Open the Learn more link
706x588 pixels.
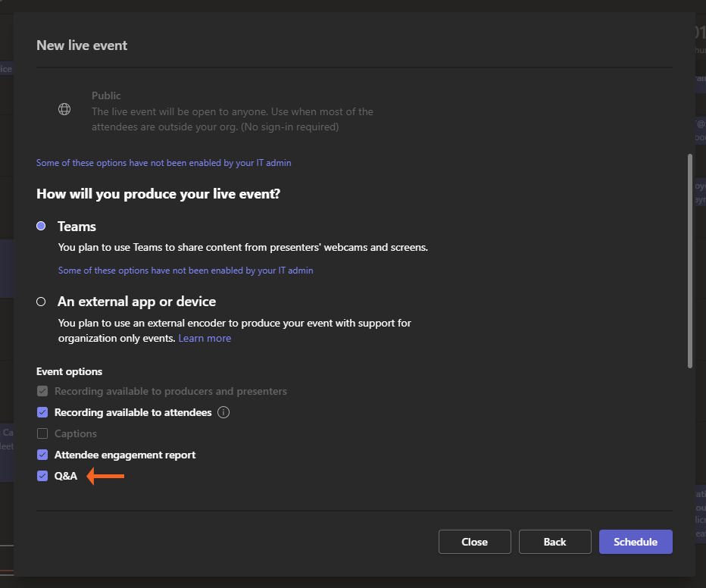(205, 339)
